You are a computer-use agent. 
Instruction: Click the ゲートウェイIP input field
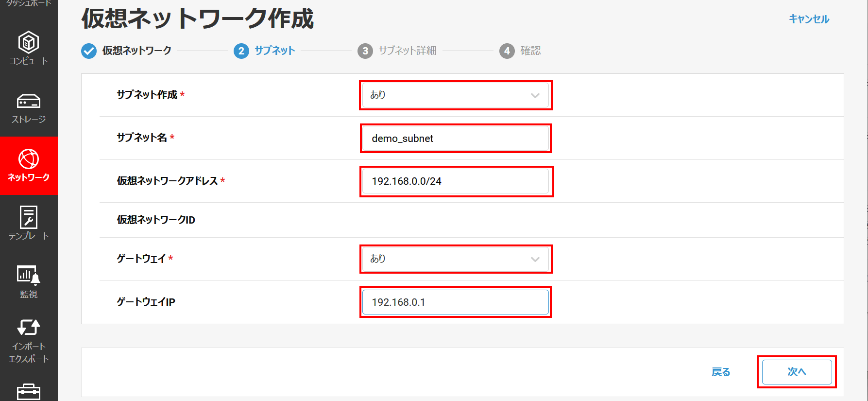(x=455, y=302)
